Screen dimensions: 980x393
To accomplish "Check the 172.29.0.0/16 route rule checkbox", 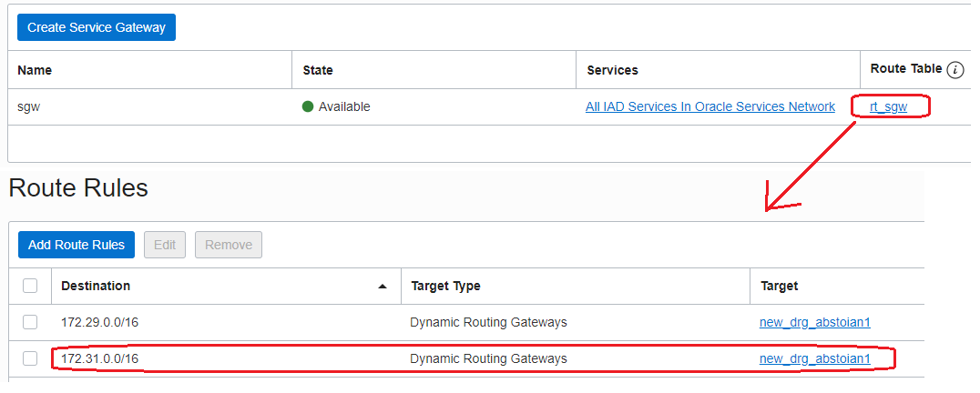I will pos(30,322).
